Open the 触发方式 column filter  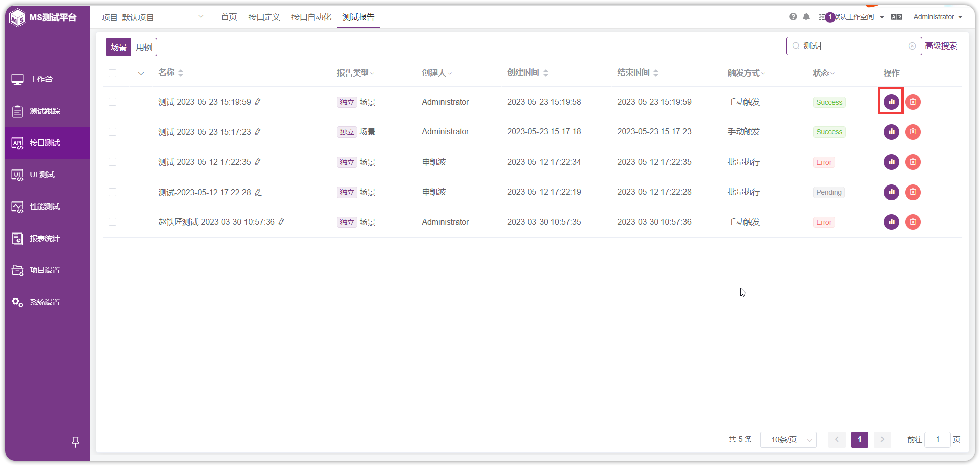pyautogui.click(x=763, y=74)
